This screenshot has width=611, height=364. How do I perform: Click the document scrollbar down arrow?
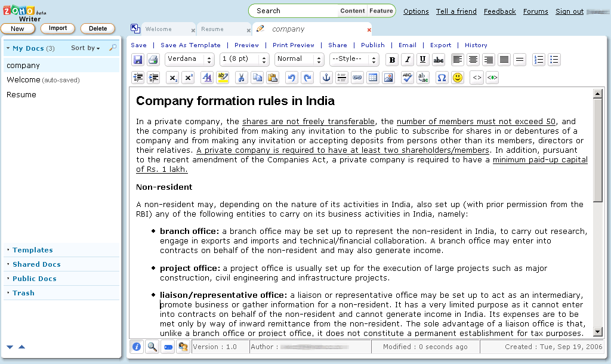pos(598,332)
